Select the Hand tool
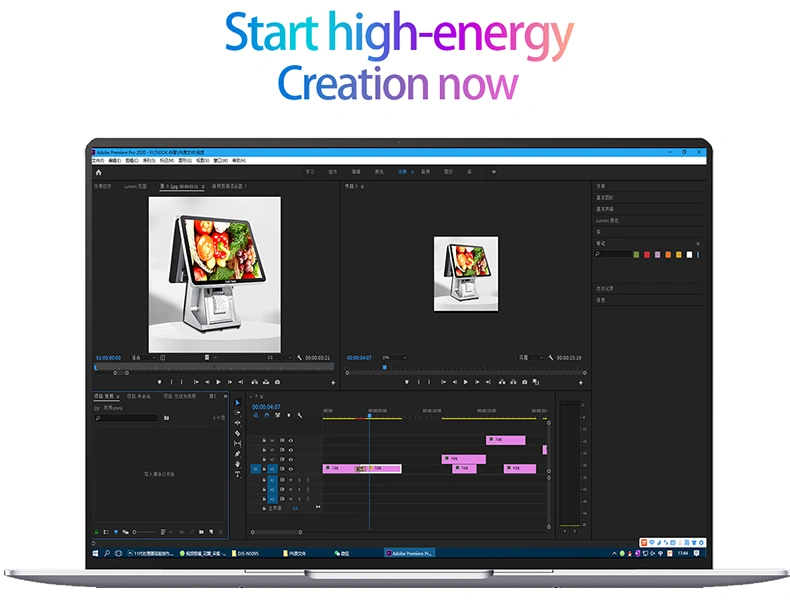 [237, 464]
